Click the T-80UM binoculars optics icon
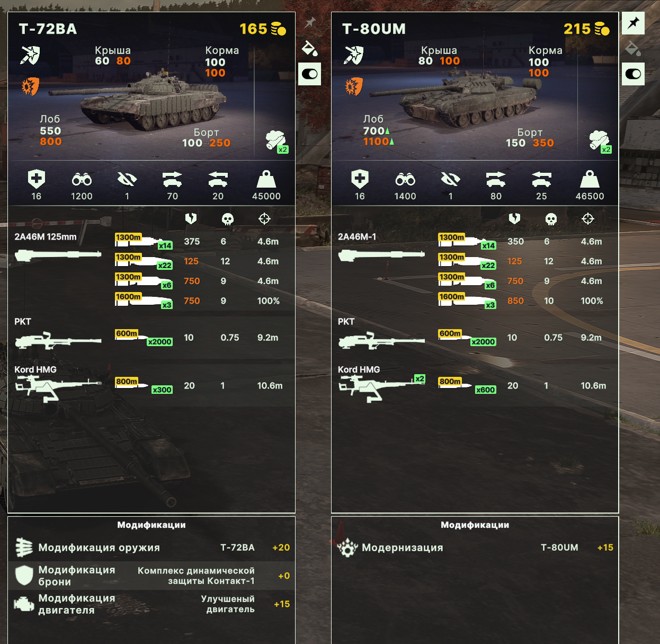The height and width of the screenshot is (644, 660). pos(405,179)
